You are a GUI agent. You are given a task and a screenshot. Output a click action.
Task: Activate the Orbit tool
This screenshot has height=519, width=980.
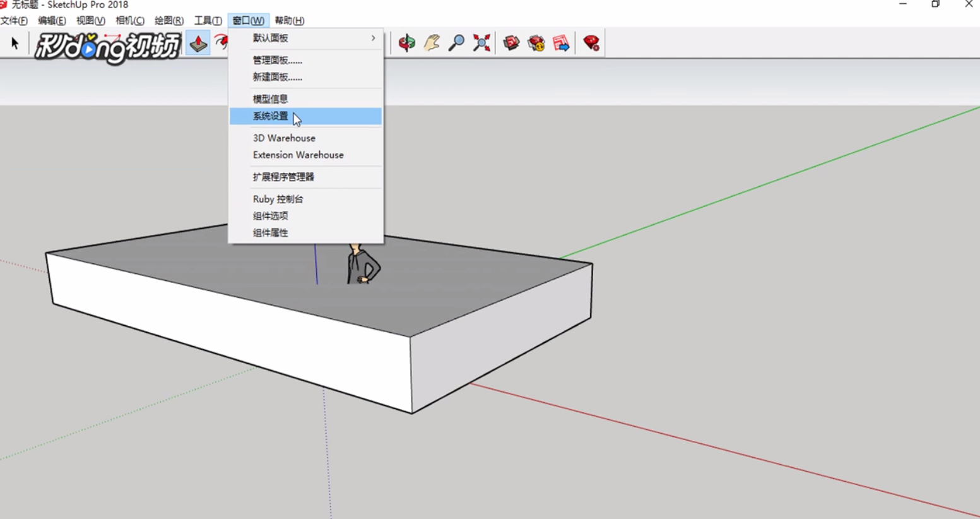click(407, 43)
